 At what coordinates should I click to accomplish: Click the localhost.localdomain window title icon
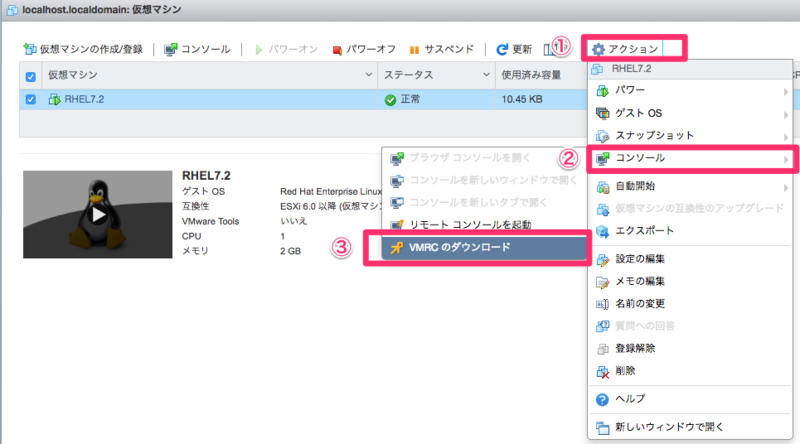coord(12,10)
